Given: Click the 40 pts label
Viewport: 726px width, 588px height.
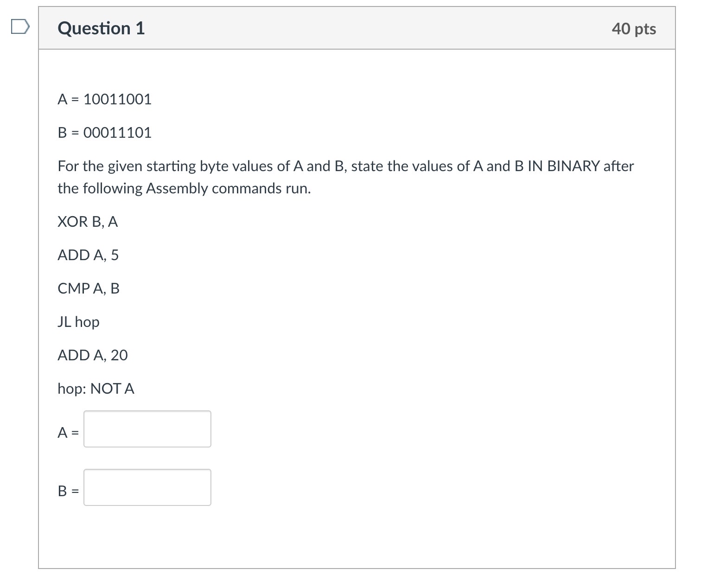Looking at the screenshot, I should point(634,28).
